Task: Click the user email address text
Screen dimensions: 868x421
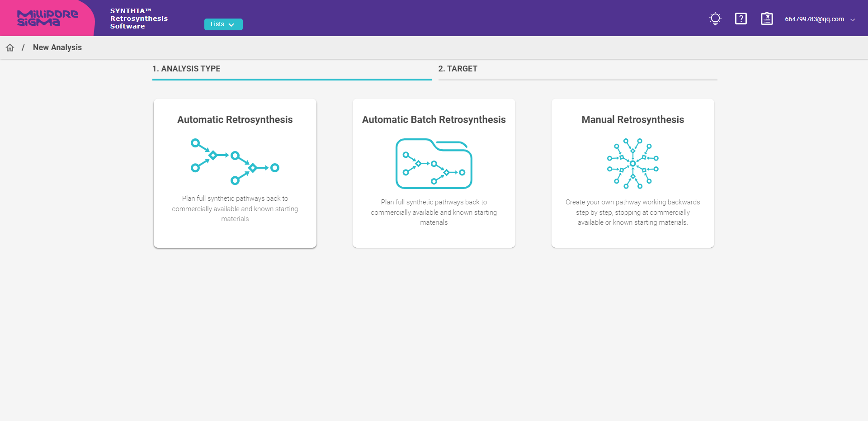Action: [815, 19]
